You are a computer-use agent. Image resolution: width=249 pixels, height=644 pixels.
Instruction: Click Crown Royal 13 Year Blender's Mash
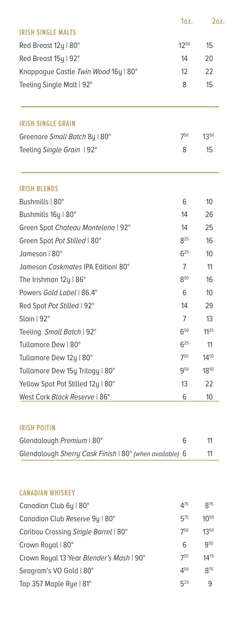coord(83,558)
